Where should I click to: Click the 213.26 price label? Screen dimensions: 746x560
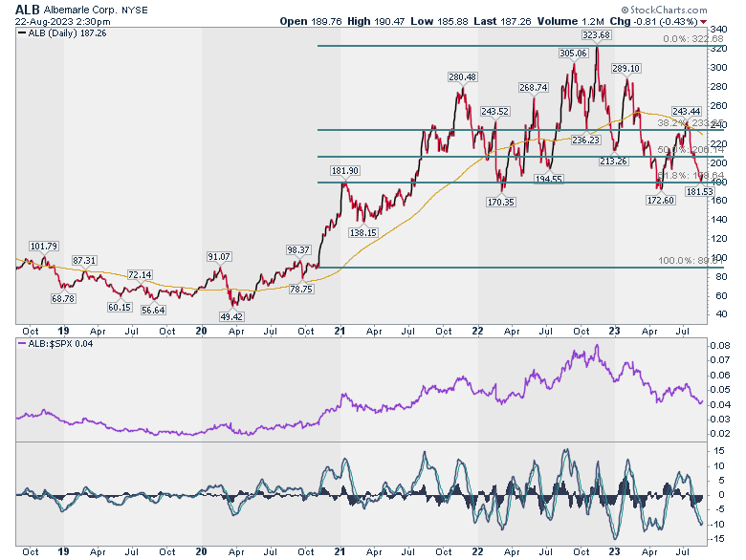click(613, 162)
